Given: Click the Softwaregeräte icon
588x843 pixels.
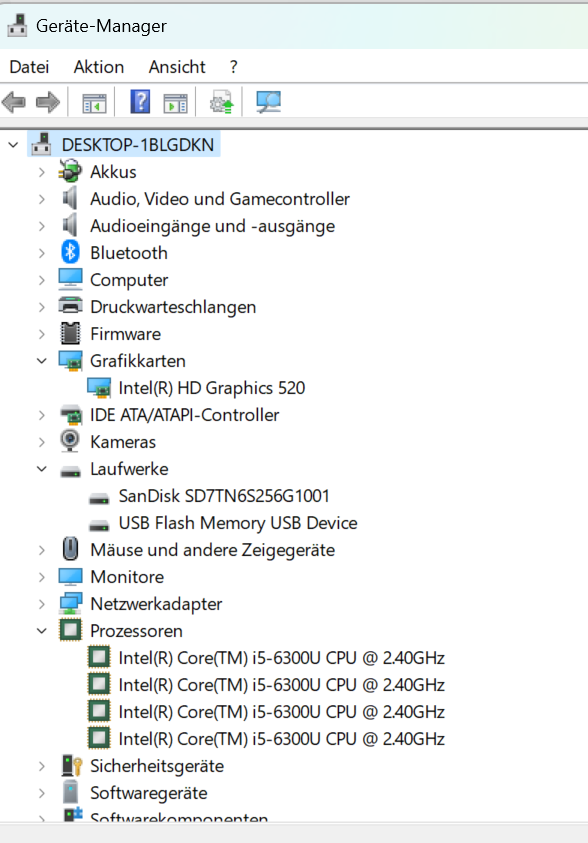Looking at the screenshot, I should 70,792.
